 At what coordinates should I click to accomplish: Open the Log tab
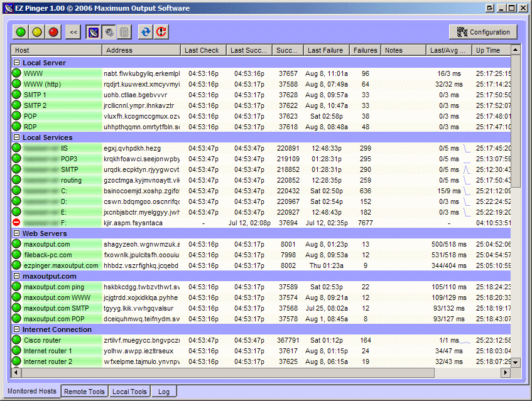point(163,392)
